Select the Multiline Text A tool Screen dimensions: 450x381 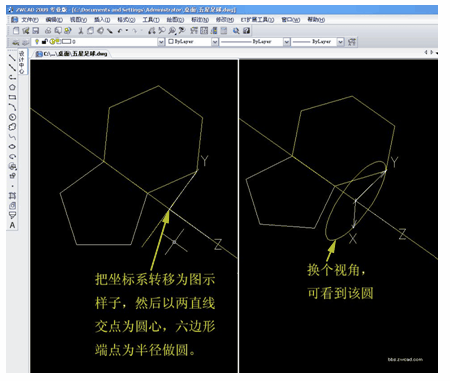[12, 225]
